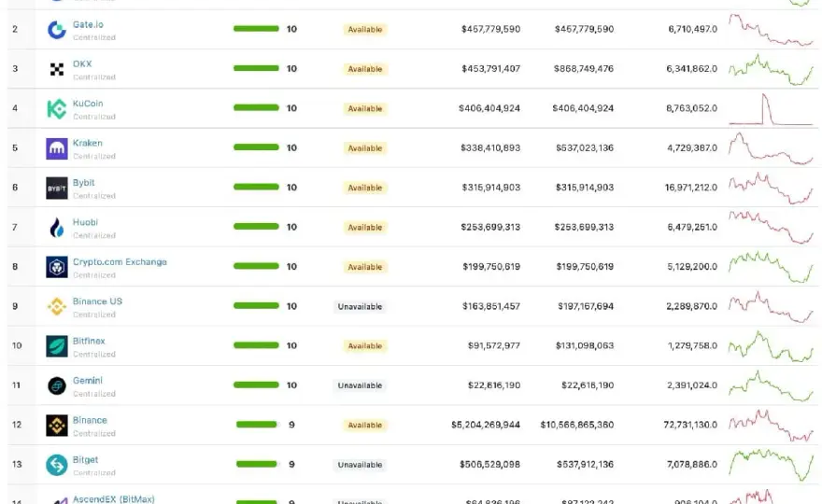Click the Unavailable badge for Binance US
Screen dimensions: 822x504
(x=360, y=306)
